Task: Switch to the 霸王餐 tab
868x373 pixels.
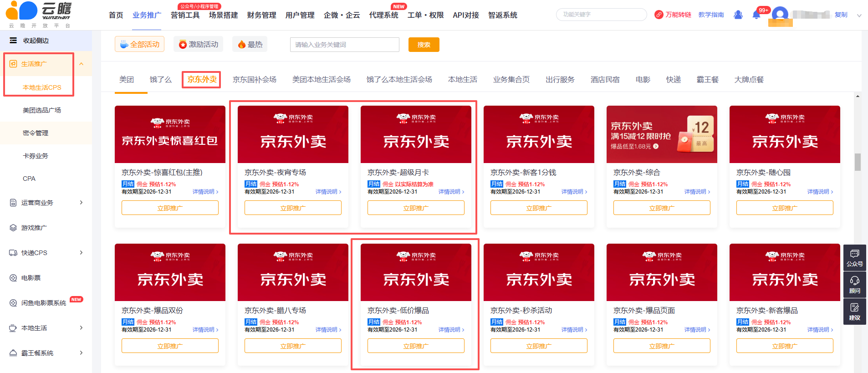Action: tap(708, 80)
